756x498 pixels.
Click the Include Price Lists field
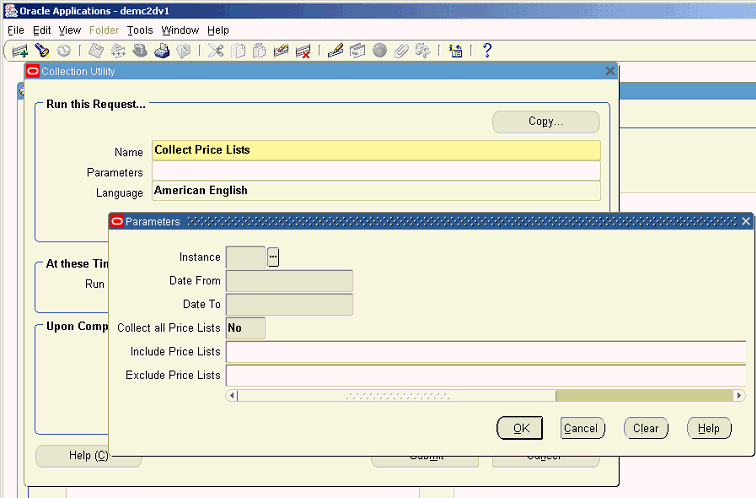[486, 351]
